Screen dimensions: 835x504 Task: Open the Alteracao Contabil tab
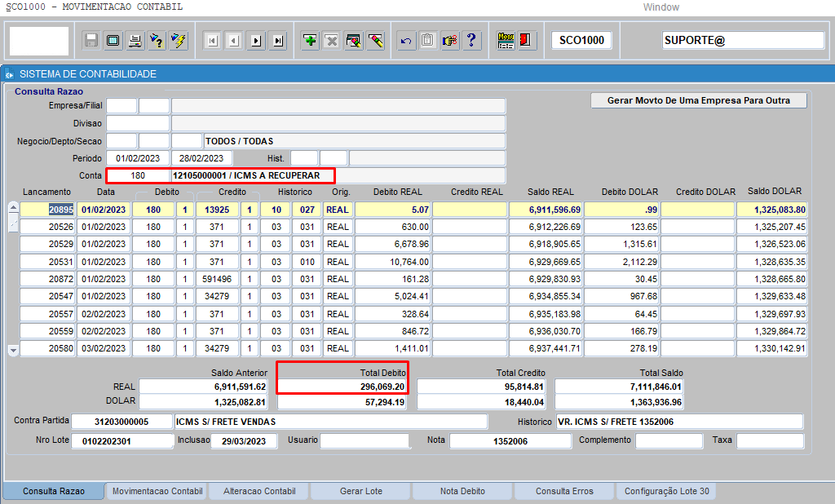click(259, 491)
